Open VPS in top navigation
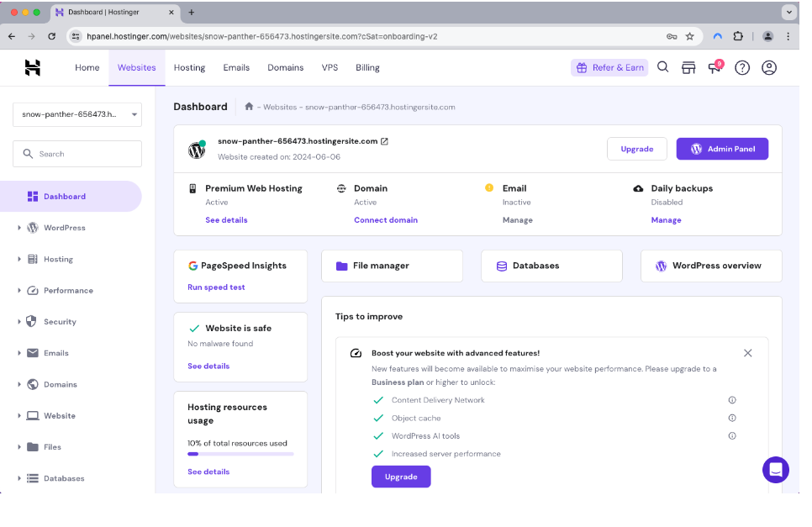The height and width of the screenshot is (527, 812). coord(330,67)
